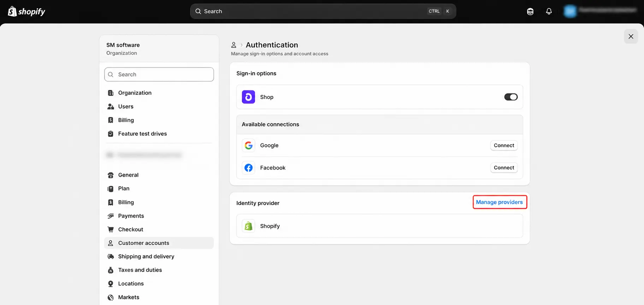
Task: Click the Shipping and delivery truck icon
Action: point(111,257)
